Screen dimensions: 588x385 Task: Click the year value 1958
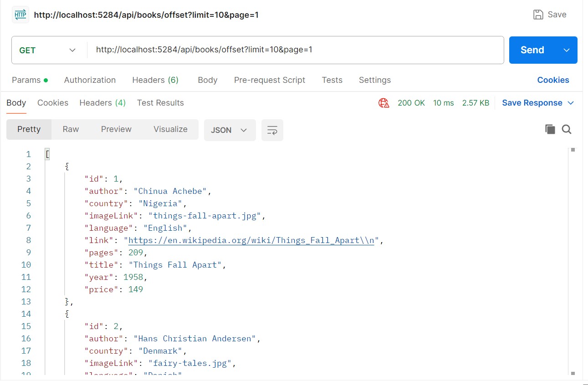[x=133, y=277]
